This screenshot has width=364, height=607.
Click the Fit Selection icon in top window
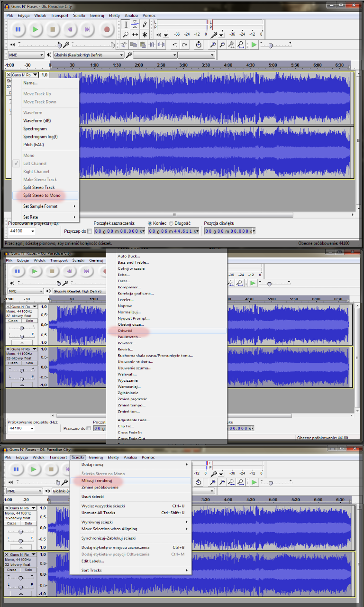coord(231,45)
